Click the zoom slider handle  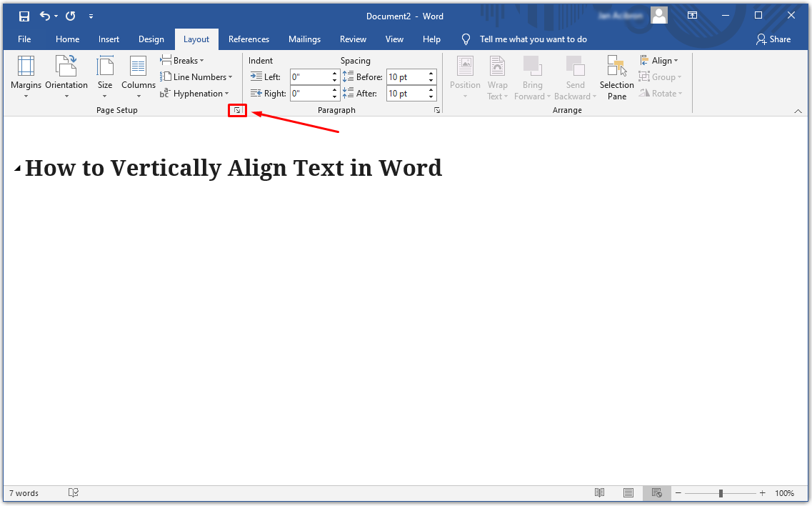click(x=721, y=493)
